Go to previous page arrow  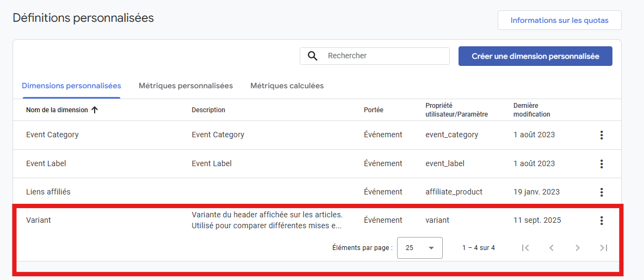[551, 248]
